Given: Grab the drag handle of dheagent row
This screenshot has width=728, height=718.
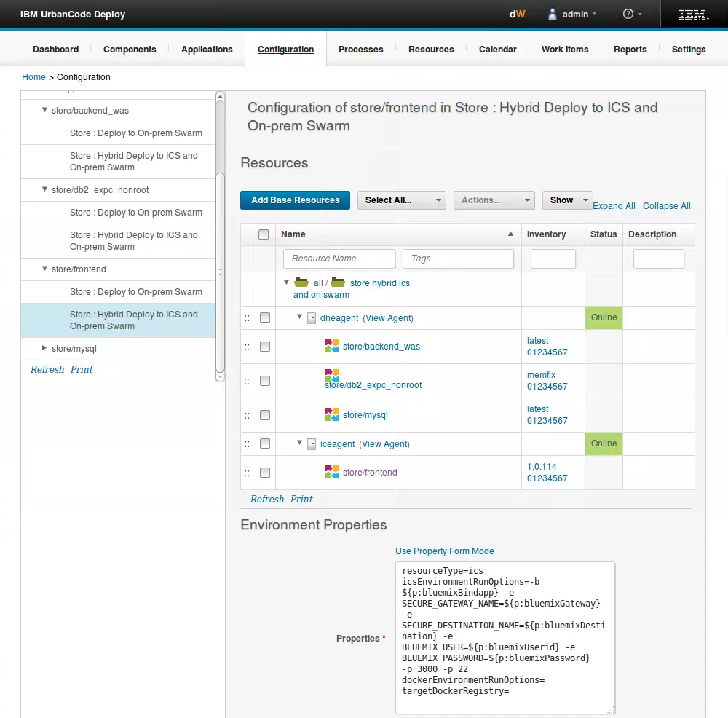Looking at the screenshot, I should [x=247, y=318].
